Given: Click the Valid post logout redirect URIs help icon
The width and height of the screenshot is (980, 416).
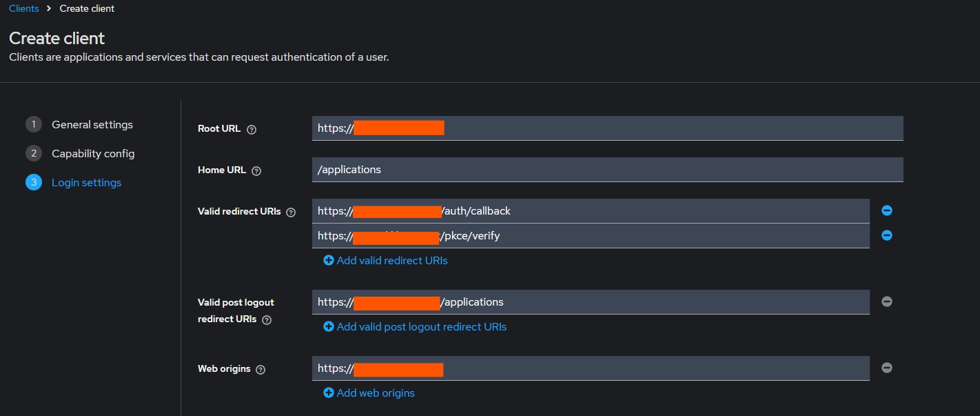Looking at the screenshot, I should click(267, 320).
